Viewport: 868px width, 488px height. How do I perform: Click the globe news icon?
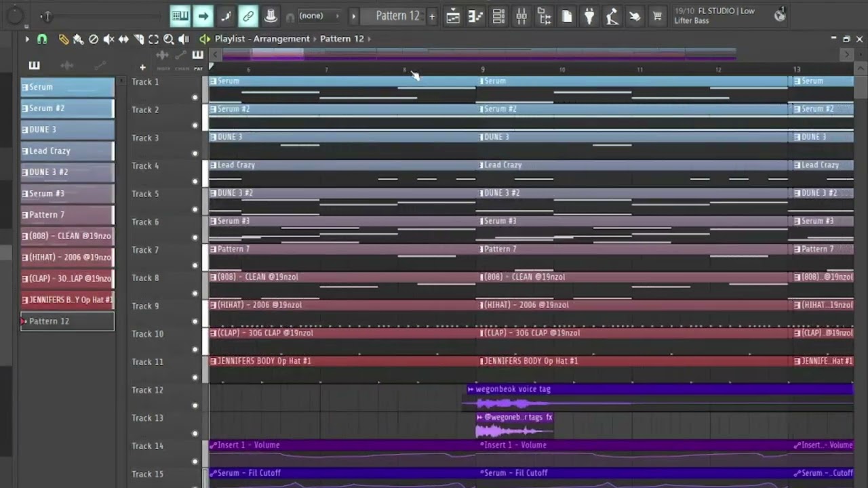(x=780, y=15)
